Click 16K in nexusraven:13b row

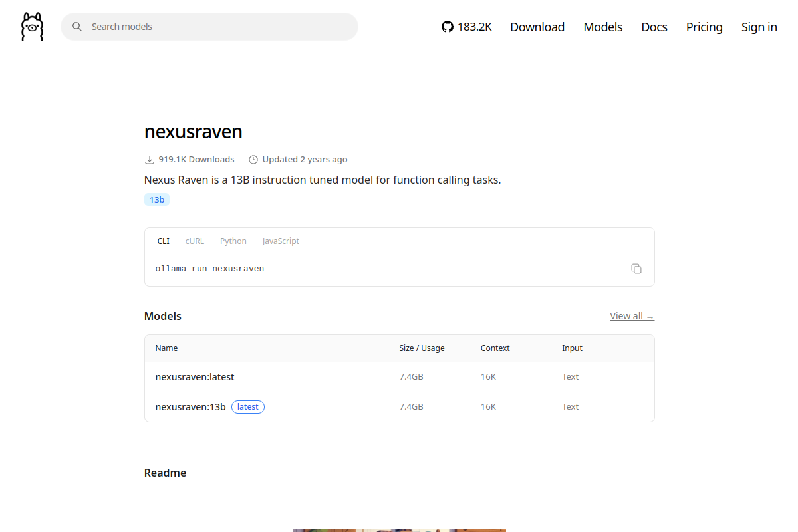(x=488, y=407)
